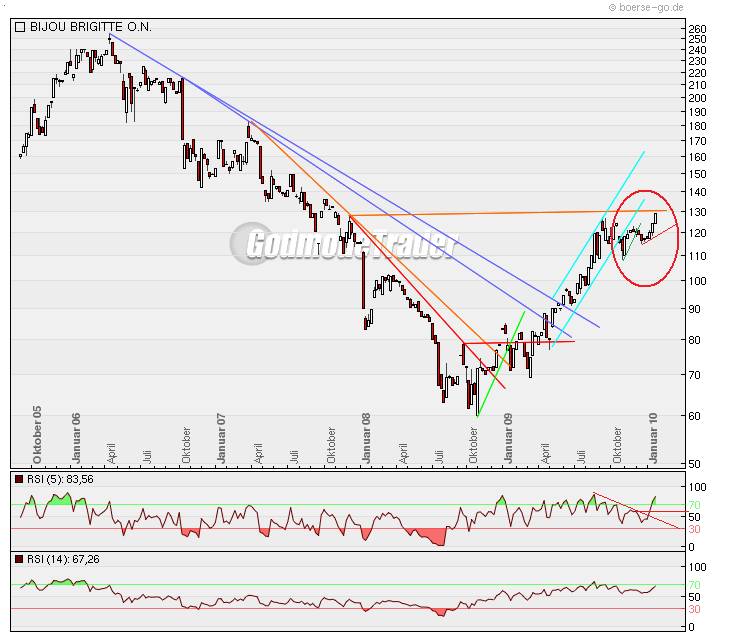Click the 230 price axis value
Screen dimensions: 730x641
(x=697, y=61)
